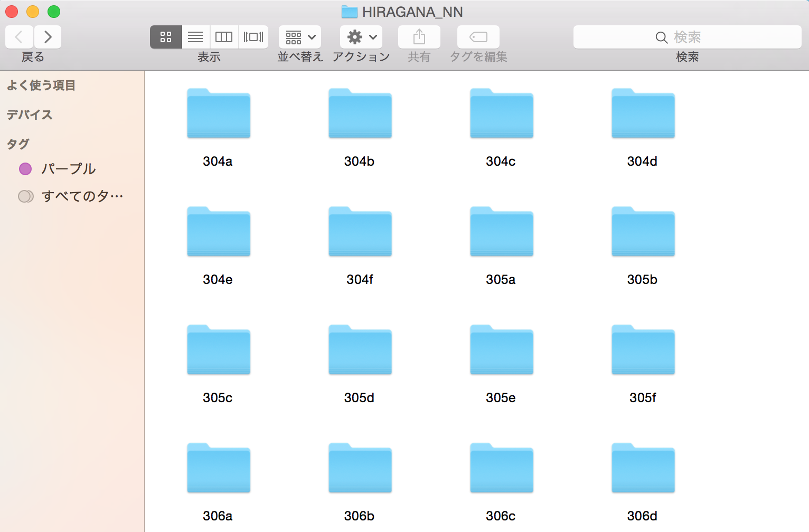Click the search magnifier in the search field
The height and width of the screenshot is (532, 809).
662,37
